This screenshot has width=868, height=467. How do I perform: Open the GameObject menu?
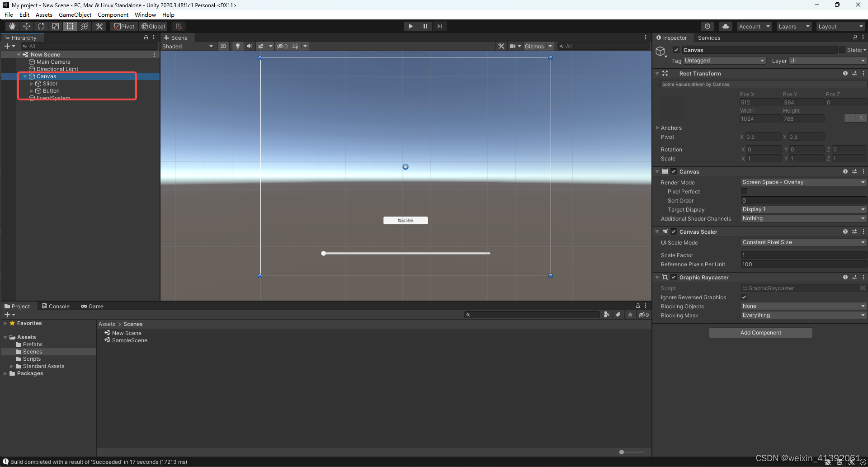(x=75, y=14)
